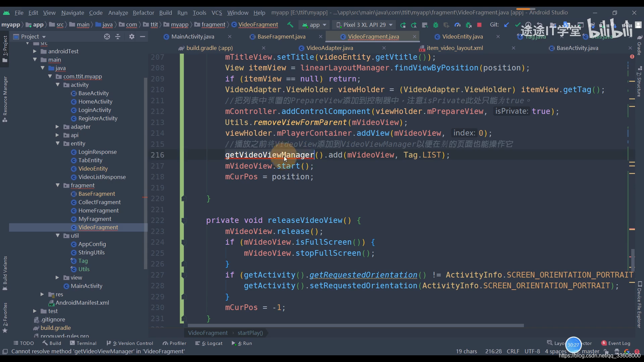Open the VCS menu

217,13
